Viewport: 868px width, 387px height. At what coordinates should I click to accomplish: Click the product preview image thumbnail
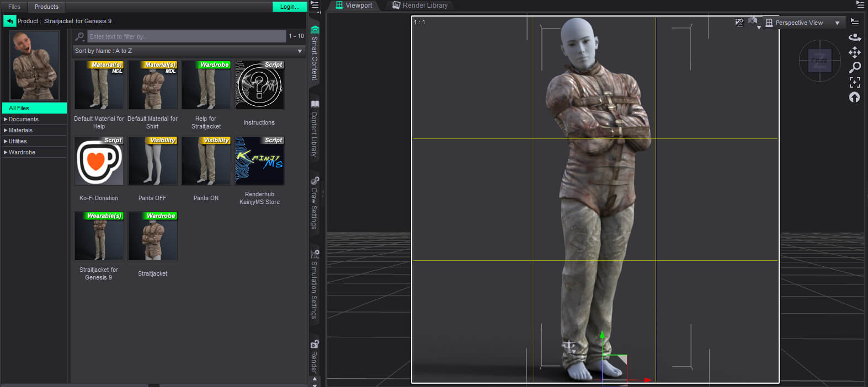35,65
